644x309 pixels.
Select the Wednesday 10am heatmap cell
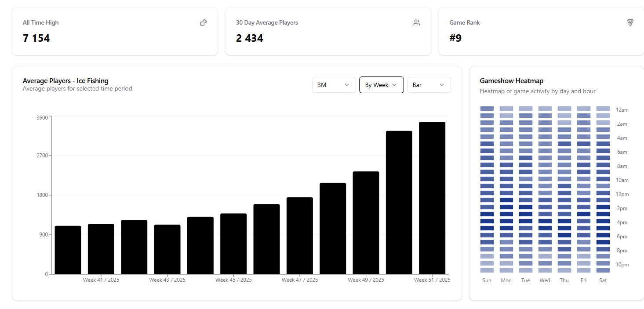click(545, 179)
